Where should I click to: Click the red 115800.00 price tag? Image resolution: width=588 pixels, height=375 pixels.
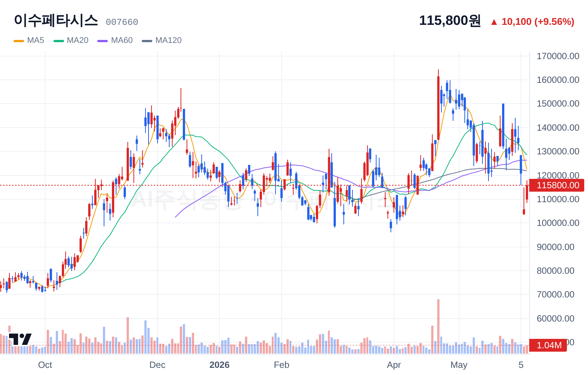tap(557, 185)
